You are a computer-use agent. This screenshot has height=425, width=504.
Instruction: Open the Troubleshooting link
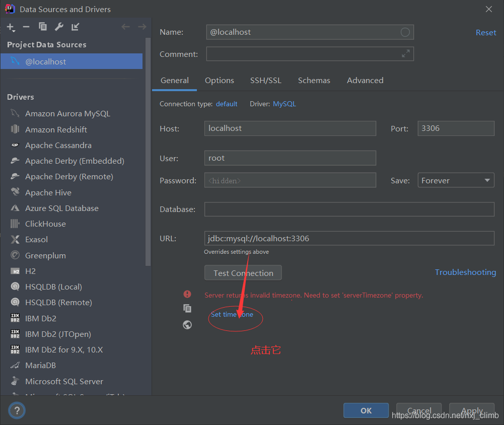(x=465, y=272)
